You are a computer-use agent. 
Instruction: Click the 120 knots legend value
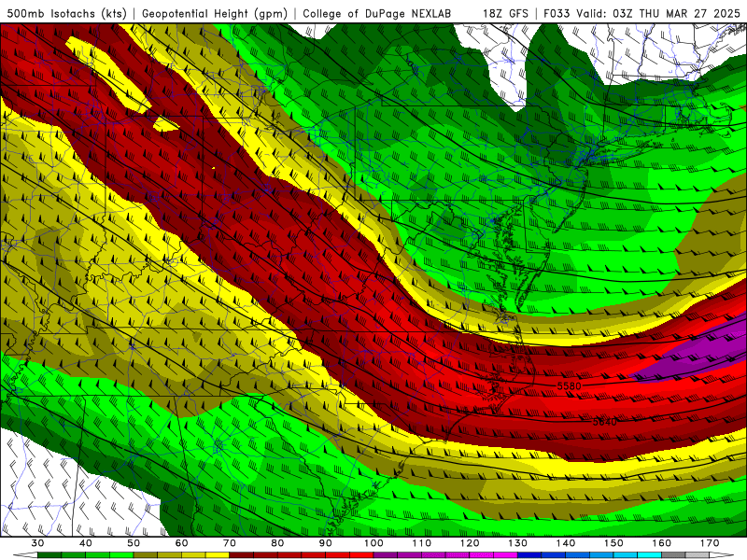pos(470,543)
